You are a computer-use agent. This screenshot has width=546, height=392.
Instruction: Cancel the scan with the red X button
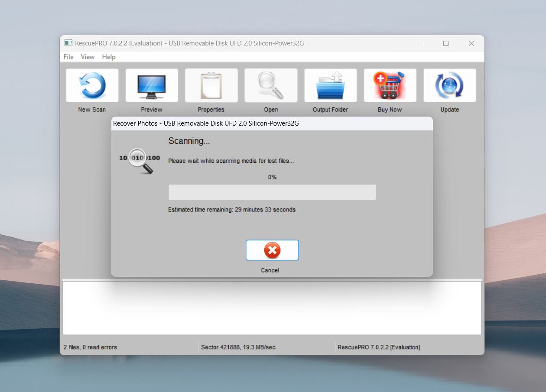click(272, 250)
